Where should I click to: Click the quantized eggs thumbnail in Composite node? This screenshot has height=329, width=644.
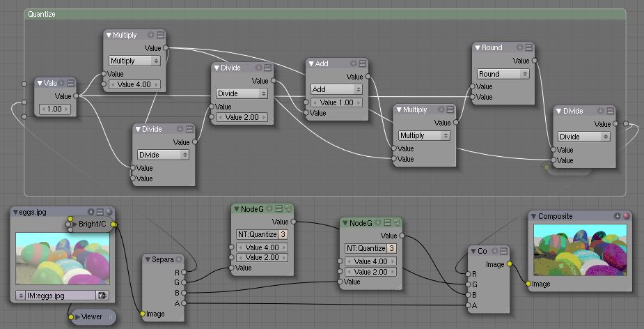click(x=581, y=250)
